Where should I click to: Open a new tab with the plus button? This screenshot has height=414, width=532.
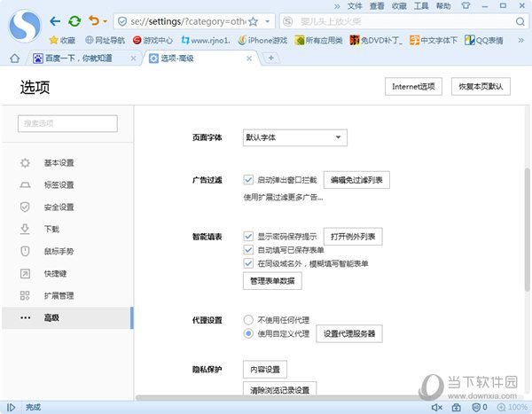coord(270,58)
